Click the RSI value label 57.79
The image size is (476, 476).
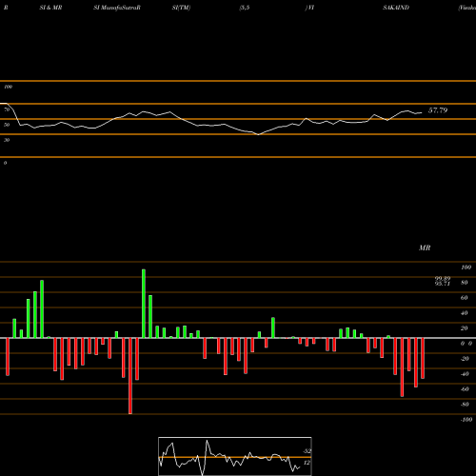click(x=438, y=110)
